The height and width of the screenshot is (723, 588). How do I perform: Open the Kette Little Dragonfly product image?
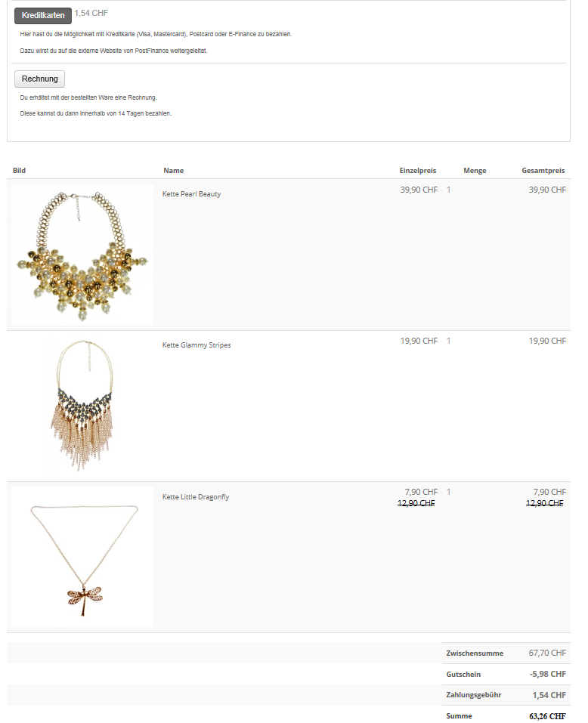tap(82, 557)
